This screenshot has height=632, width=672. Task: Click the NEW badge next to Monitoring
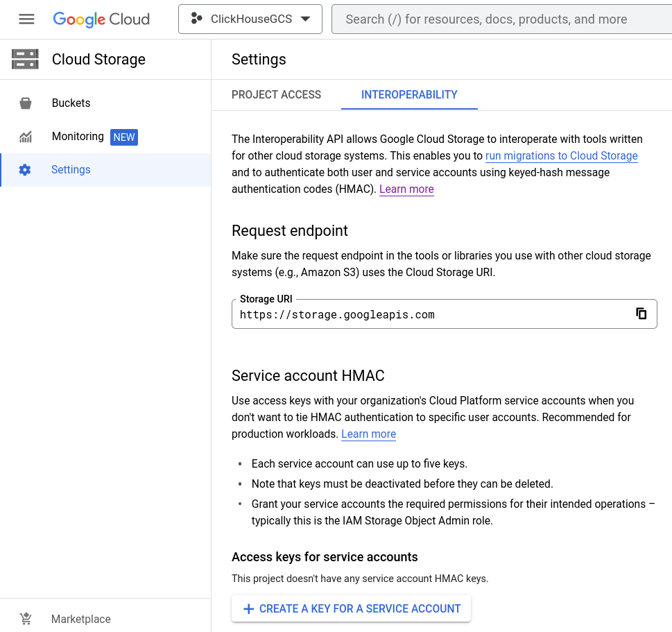[x=124, y=137]
